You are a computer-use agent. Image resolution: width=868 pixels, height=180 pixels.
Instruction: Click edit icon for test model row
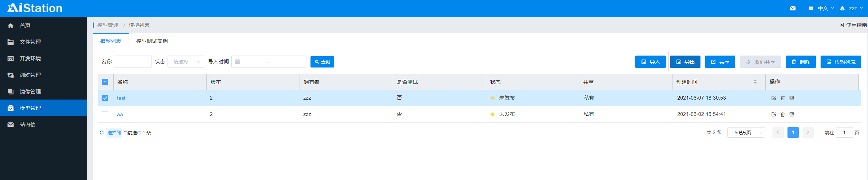(773, 98)
